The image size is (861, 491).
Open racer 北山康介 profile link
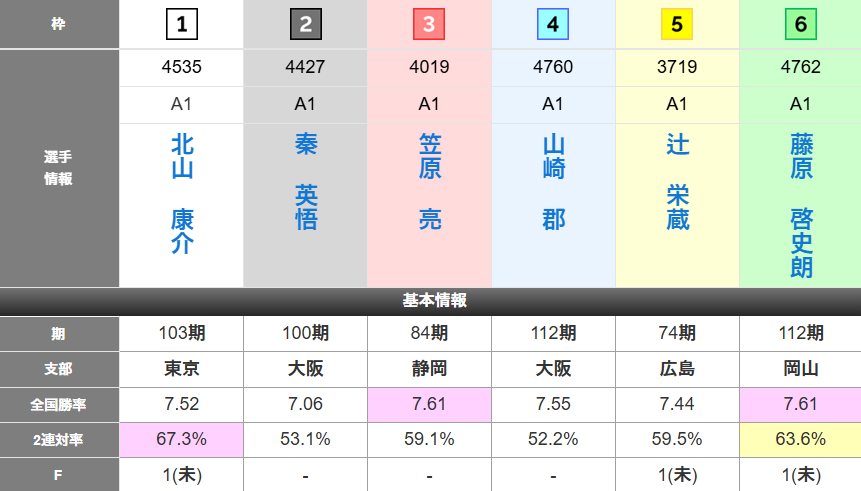point(181,194)
